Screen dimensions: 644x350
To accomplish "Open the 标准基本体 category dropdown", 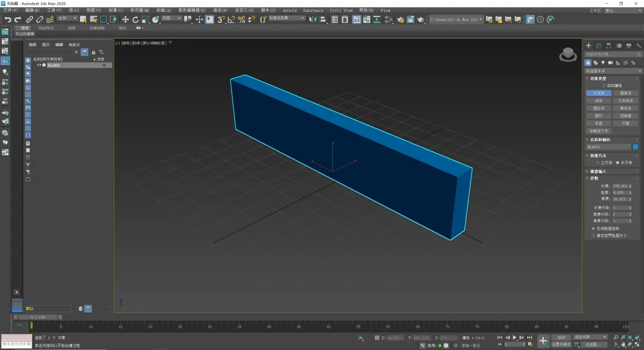I will coord(613,71).
